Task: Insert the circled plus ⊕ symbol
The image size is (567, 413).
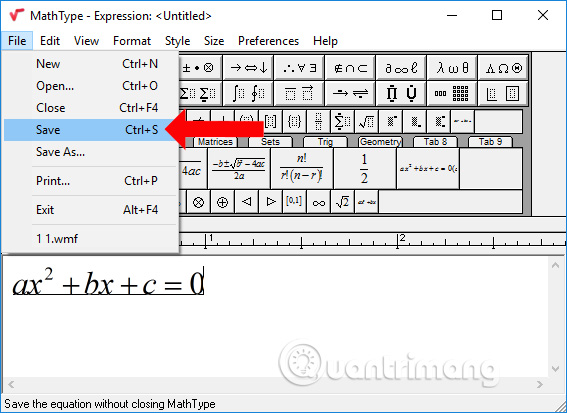Action: (x=222, y=202)
